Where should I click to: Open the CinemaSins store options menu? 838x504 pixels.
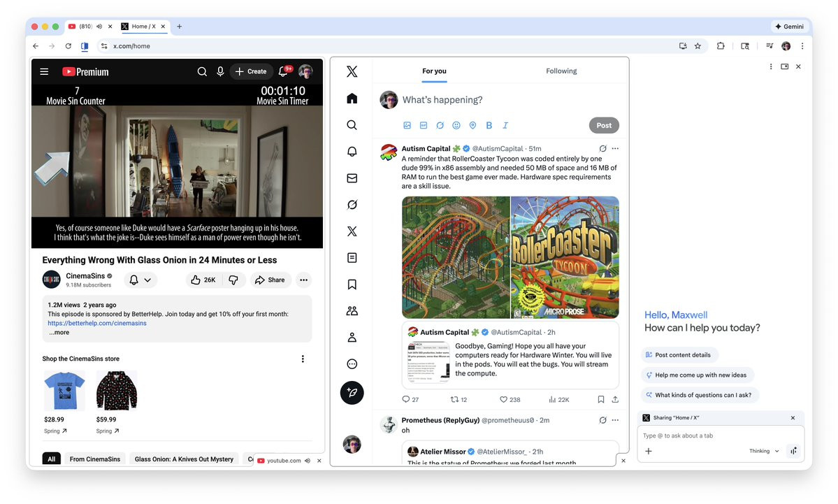point(303,359)
